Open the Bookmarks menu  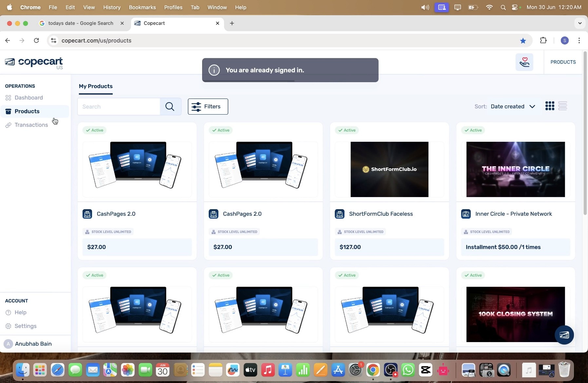(142, 7)
